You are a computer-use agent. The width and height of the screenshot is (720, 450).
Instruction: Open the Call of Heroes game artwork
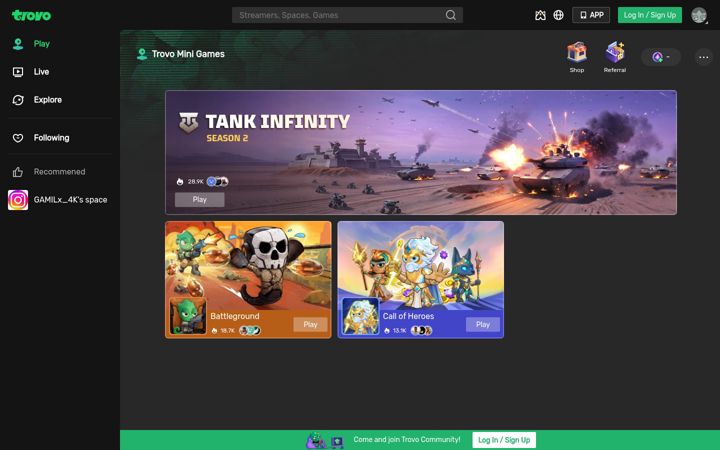coord(421,264)
